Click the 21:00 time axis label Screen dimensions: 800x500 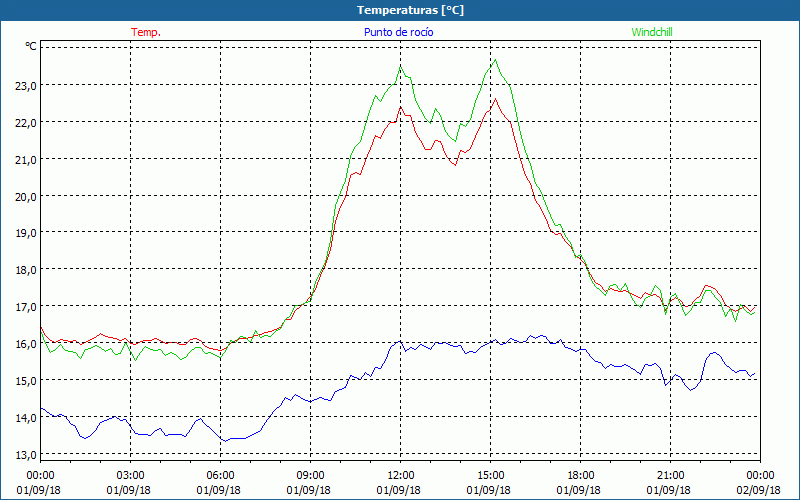pos(670,476)
